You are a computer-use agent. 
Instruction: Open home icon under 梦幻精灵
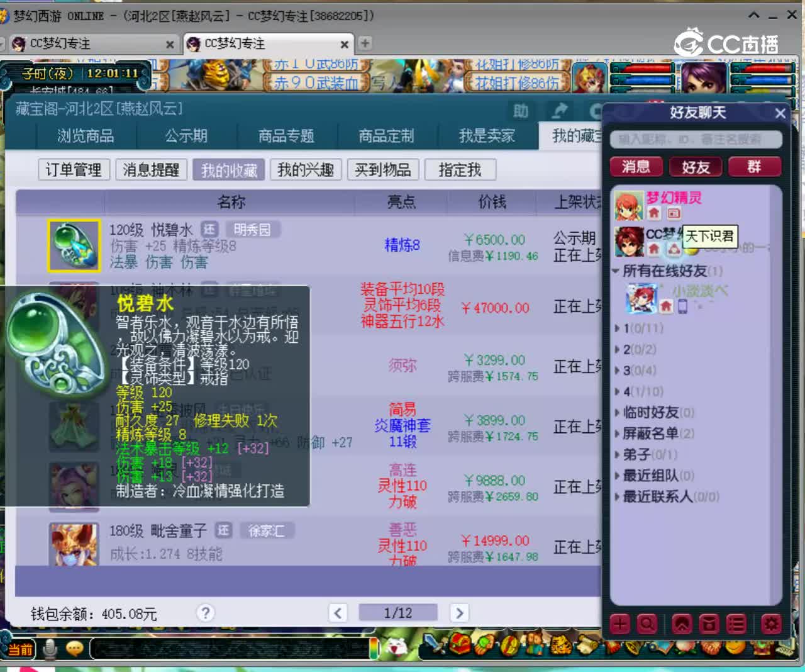pos(654,213)
